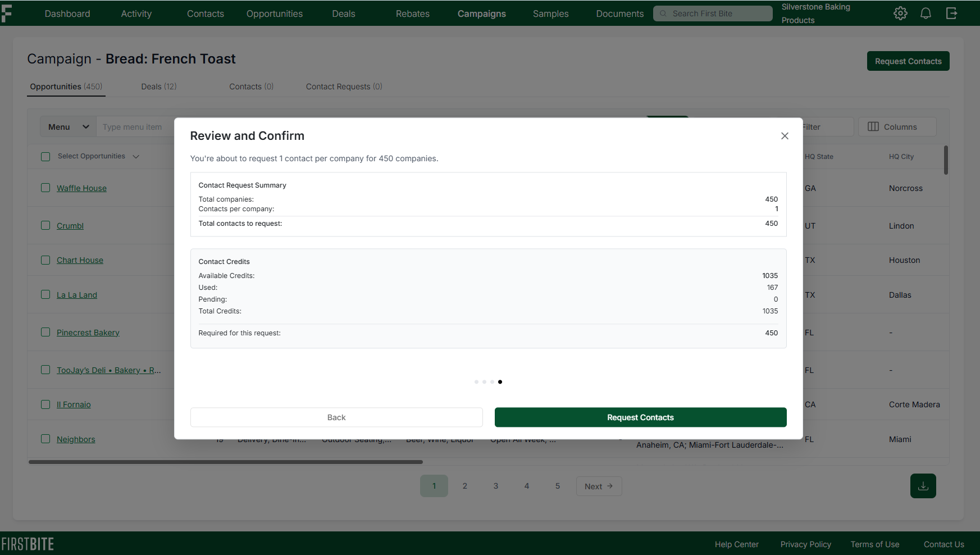The height and width of the screenshot is (555, 980).
Task: Open the Contact Us footer link
Action: coord(944,544)
